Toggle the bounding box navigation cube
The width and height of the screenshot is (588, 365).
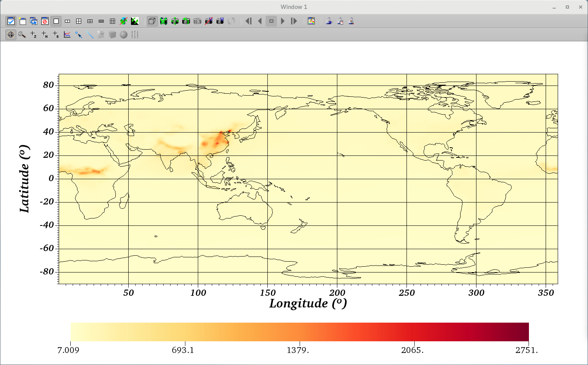click(x=152, y=21)
